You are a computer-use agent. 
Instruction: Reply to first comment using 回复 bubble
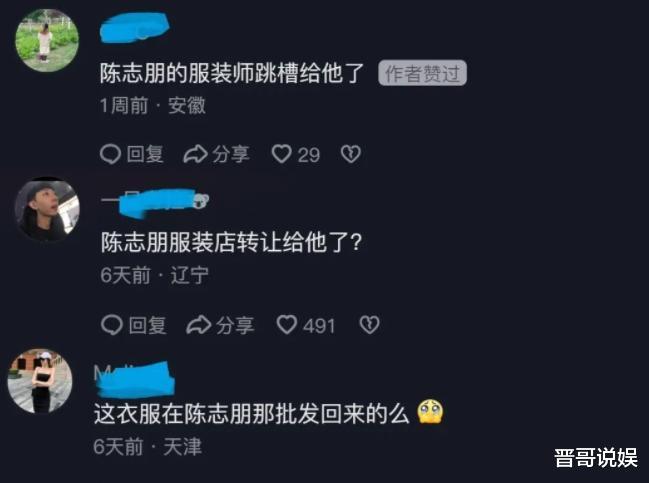pos(132,154)
